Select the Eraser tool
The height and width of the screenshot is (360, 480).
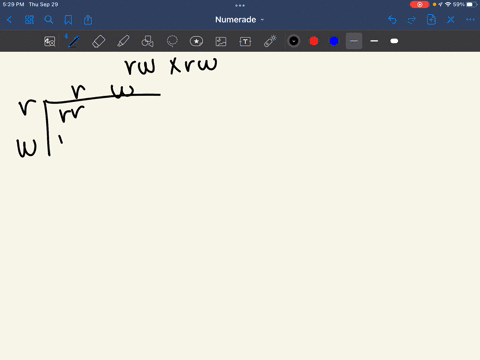click(99, 41)
